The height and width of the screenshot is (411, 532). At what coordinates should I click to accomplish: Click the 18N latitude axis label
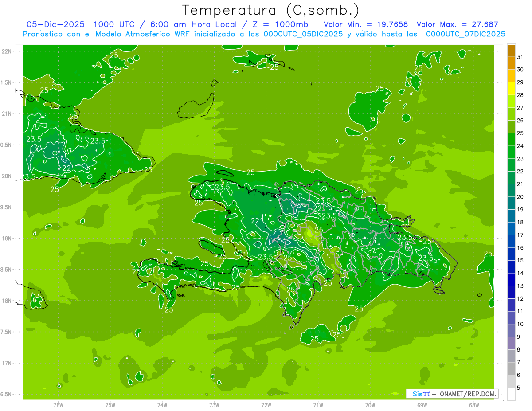[7, 301]
